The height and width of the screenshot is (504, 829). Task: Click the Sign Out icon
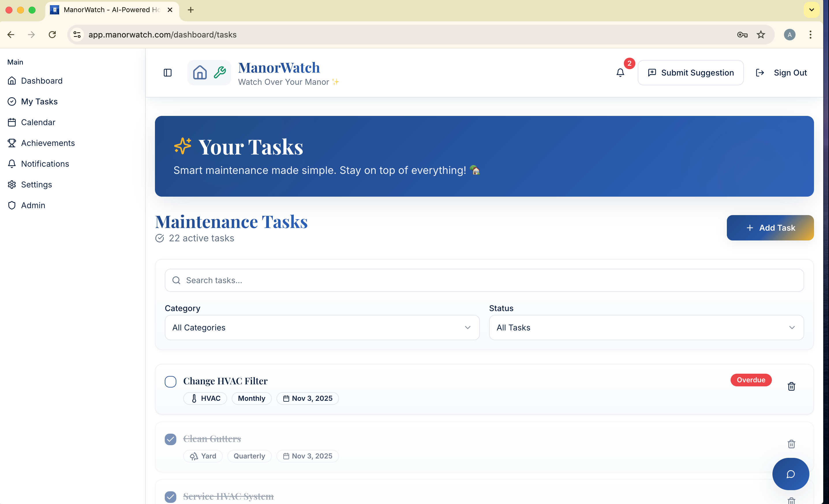[x=760, y=73]
